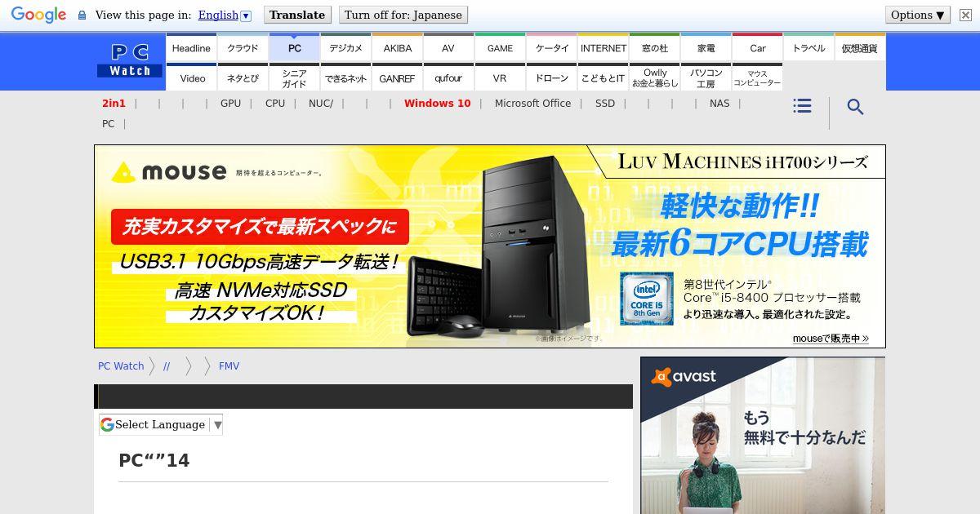Open the デジカメ tab
This screenshot has width=980, height=514.
click(x=345, y=47)
